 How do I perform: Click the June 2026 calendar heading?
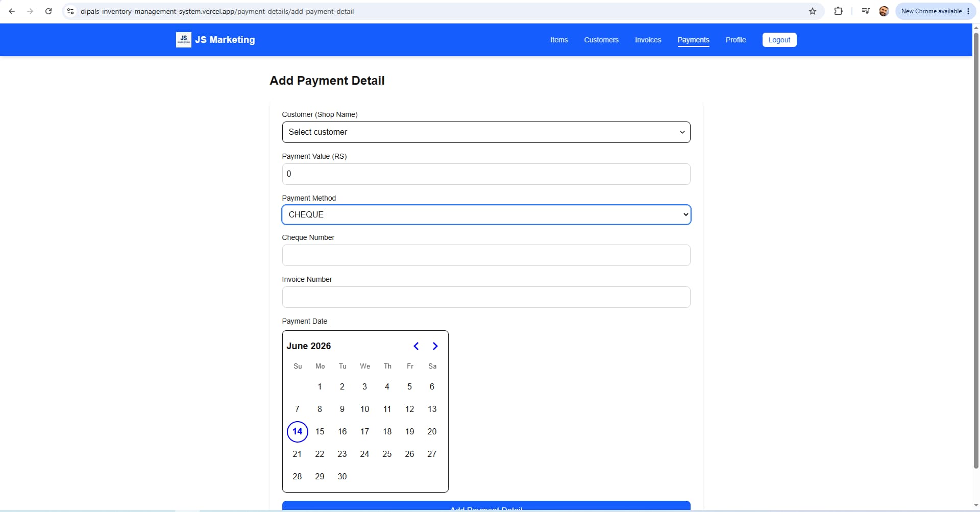click(309, 346)
